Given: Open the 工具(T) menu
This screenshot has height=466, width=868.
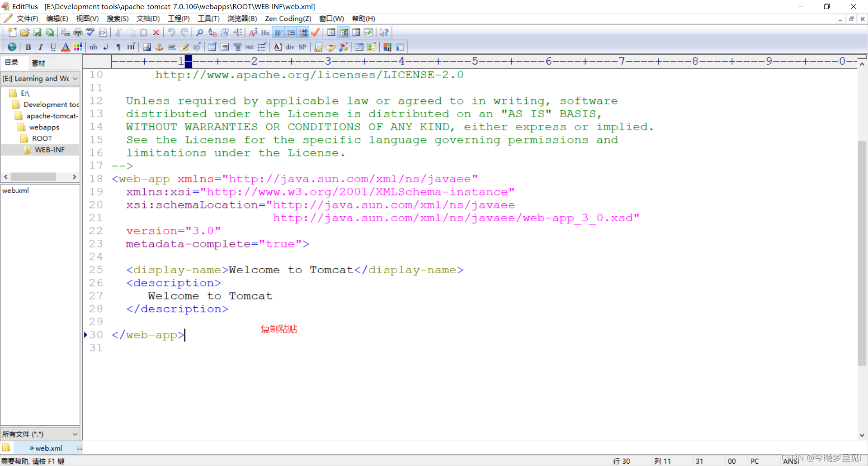Looking at the screenshot, I should 208,19.
